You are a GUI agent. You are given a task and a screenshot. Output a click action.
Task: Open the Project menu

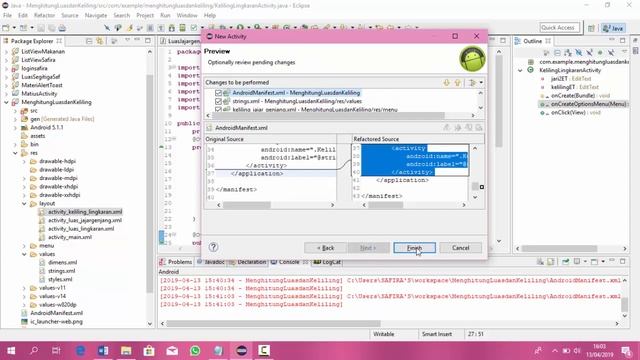pos(145,15)
